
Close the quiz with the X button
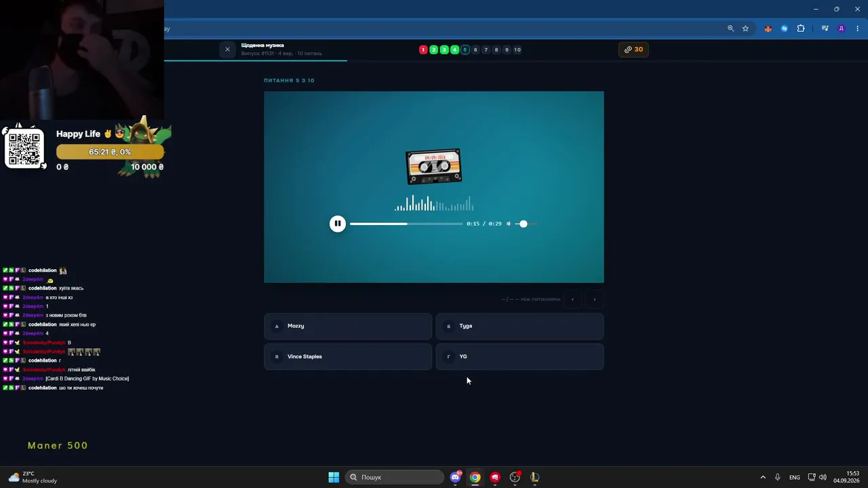227,49
